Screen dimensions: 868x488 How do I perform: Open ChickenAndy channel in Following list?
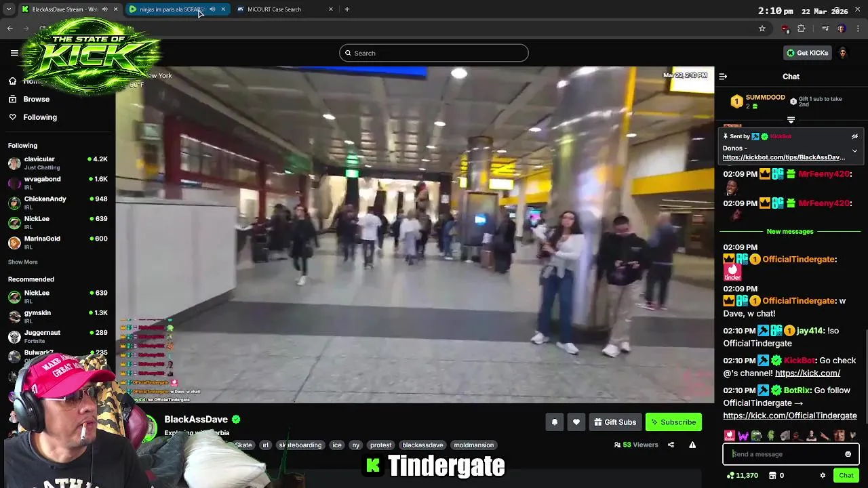click(58, 203)
